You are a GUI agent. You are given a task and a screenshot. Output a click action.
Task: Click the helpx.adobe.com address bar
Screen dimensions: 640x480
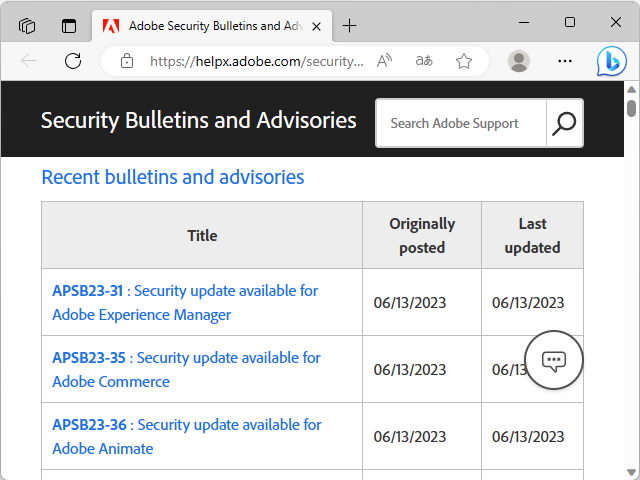coord(256,61)
